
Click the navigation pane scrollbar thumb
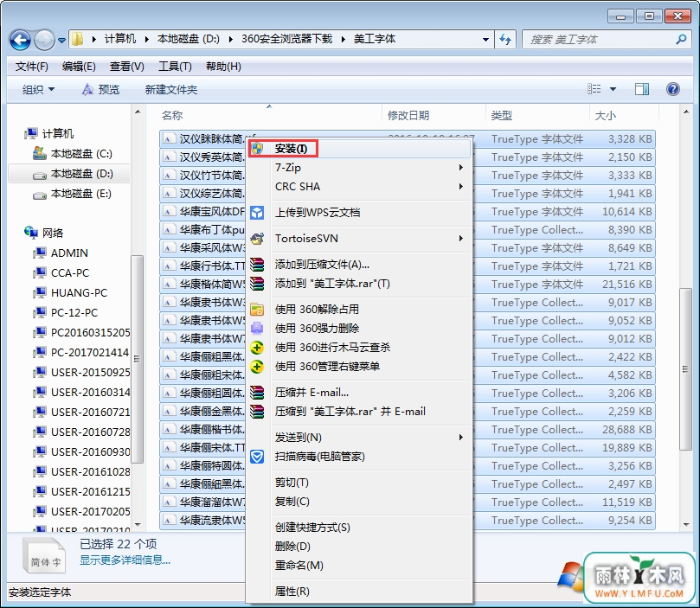(x=137, y=359)
